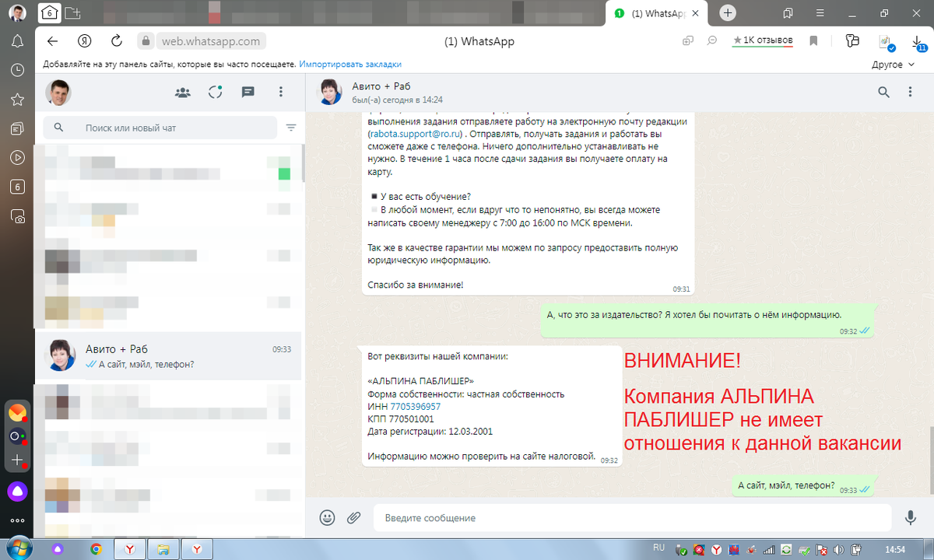Launch Google Chrome from the taskbar
The height and width of the screenshot is (560, 934).
click(96, 549)
